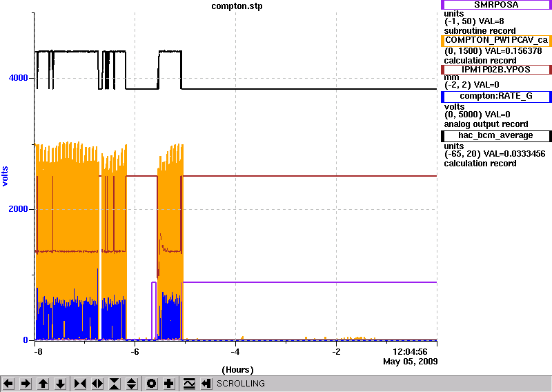Click the analog output record text
Image resolution: width=552 pixels, height=392 pixels.
pos(486,124)
